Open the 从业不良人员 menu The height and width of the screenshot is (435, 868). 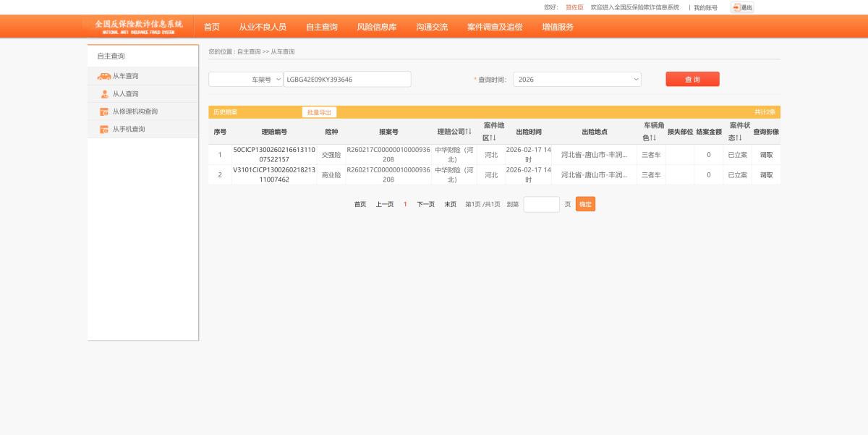coord(263,27)
